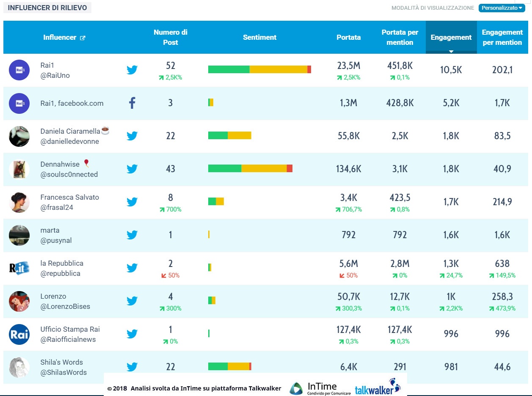
Task: Click the 202,1 Engagement per mention value
Action: pos(502,70)
